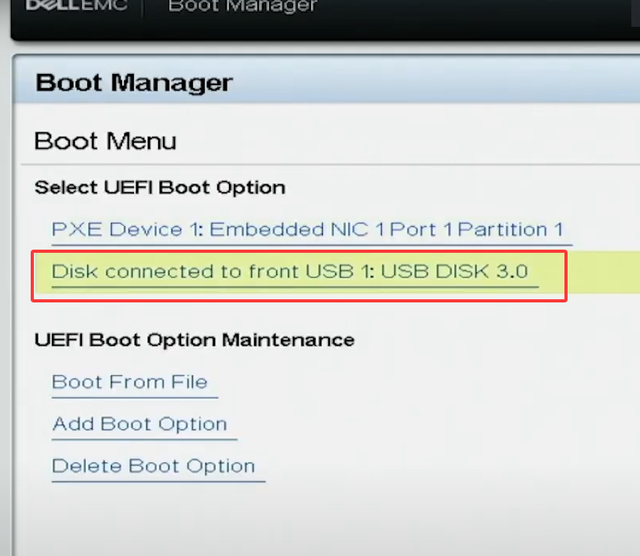Click the UEFI Boot Option Maintenance label
Image resolution: width=640 pixels, height=556 pixels.
click(194, 340)
